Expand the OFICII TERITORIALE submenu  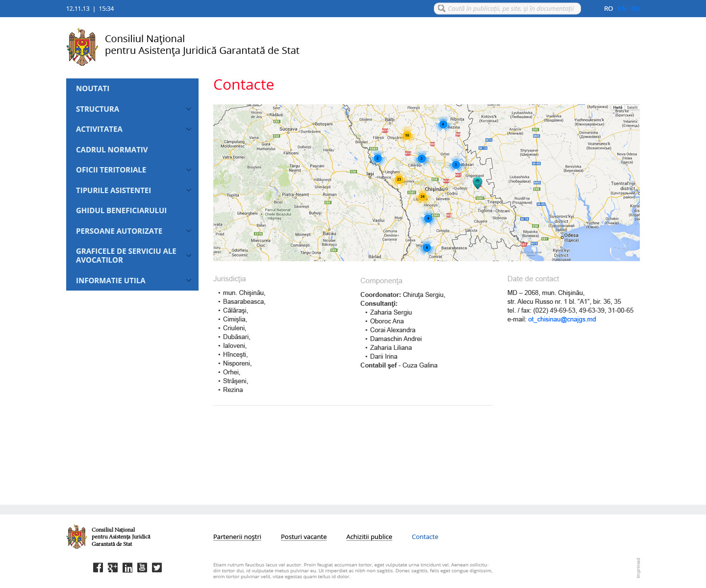pos(188,170)
